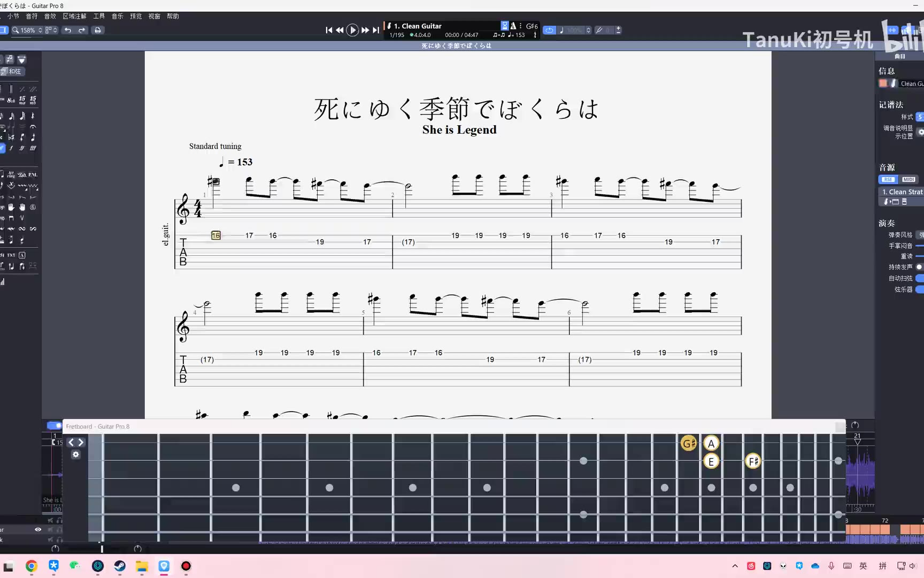Viewport: 924px width, 578px height.
Task: Select the note at fret 16 in bar 1
Action: pos(215,235)
